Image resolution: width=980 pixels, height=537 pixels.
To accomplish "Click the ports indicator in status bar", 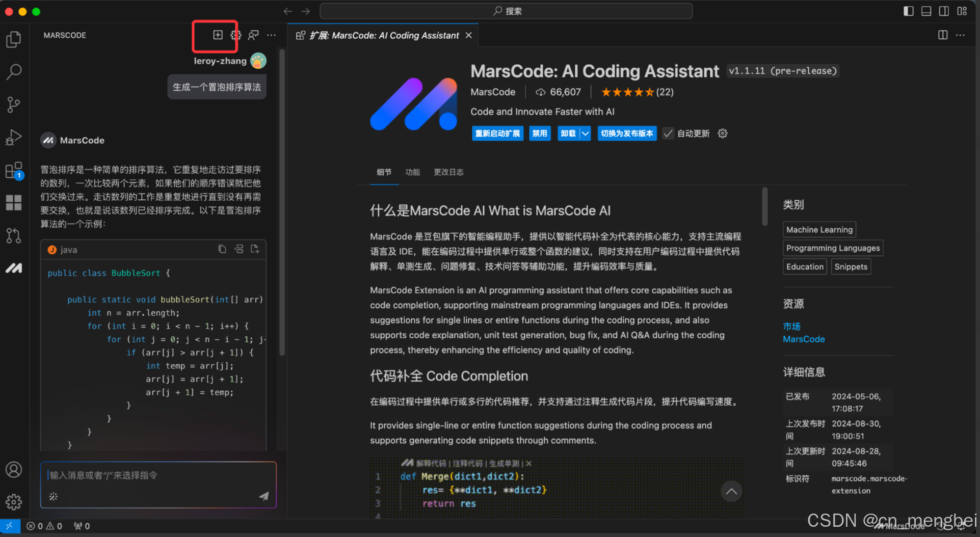I will pyautogui.click(x=82, y=526).
